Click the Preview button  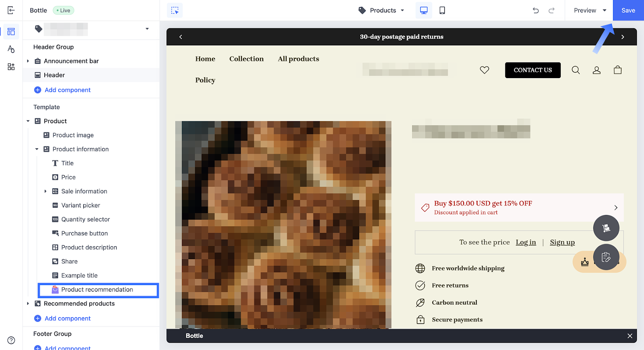[x=585, y=10]
